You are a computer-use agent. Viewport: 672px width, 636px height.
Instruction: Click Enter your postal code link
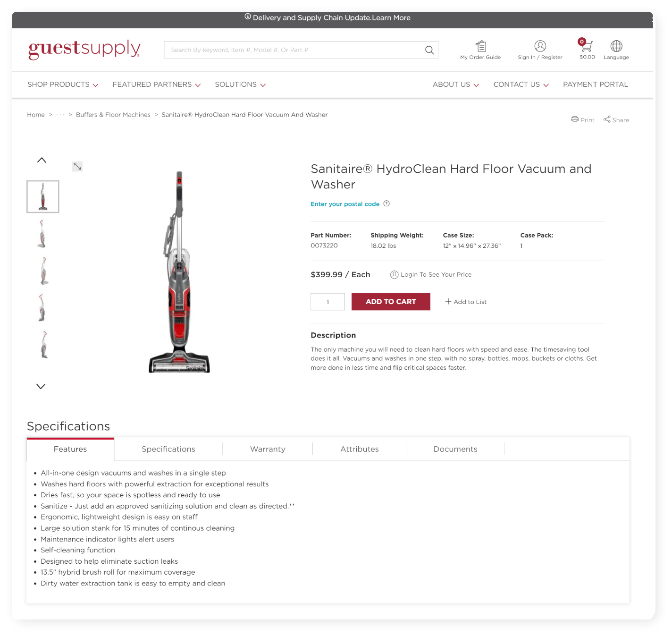point(345,204)
